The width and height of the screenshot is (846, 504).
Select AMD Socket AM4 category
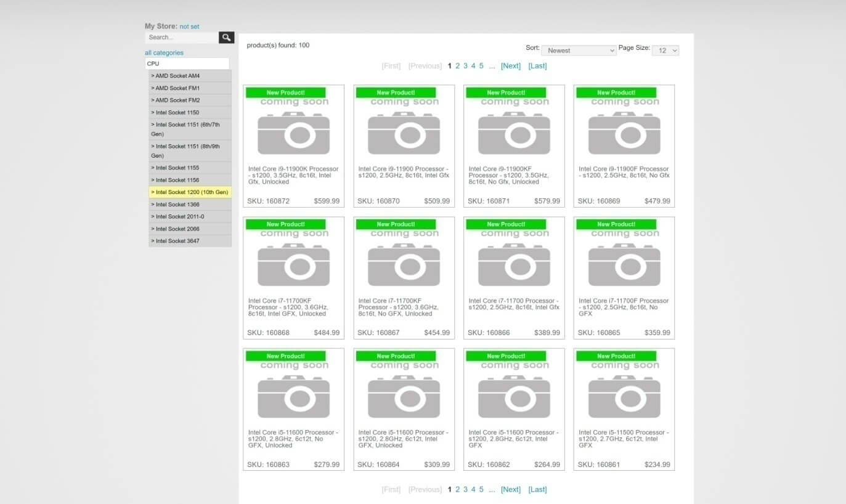coord(190,76)
